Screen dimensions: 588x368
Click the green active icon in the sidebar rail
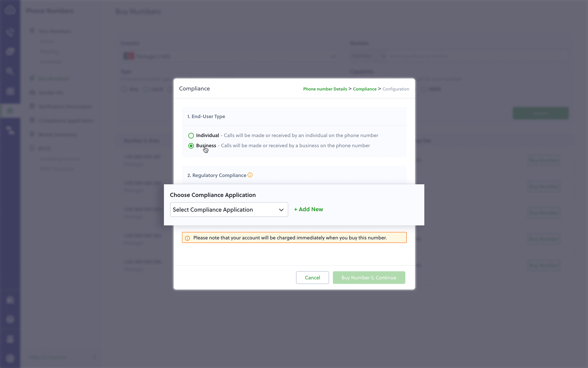coord(10,111)
